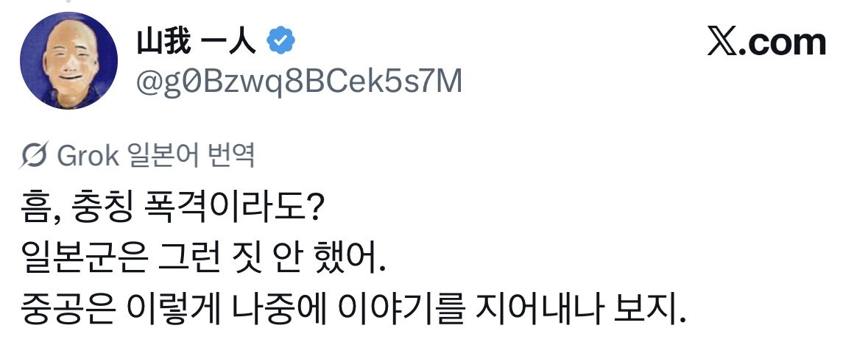Open the display name 山我 一人
Viewport: 868px width, 342px height.
coord(195,40)
